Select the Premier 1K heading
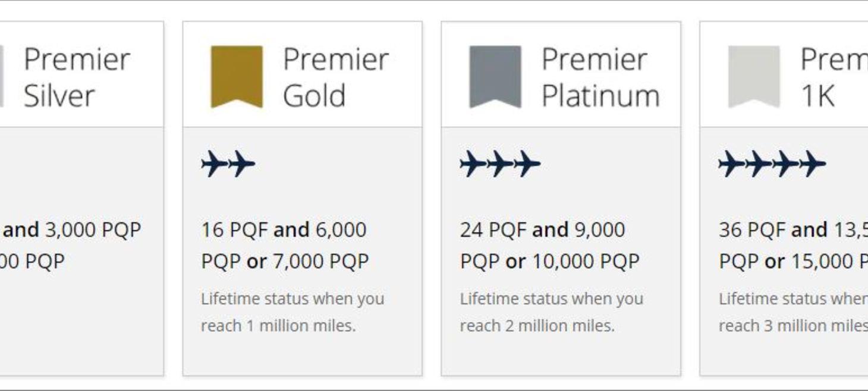 pyautogui.click(x=832, y=77)
